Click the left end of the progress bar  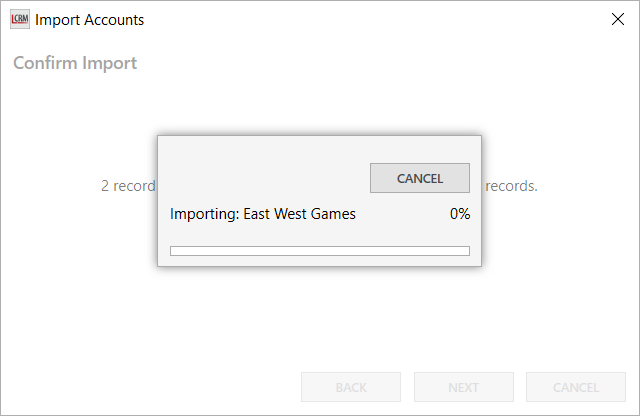pos(176,251)
